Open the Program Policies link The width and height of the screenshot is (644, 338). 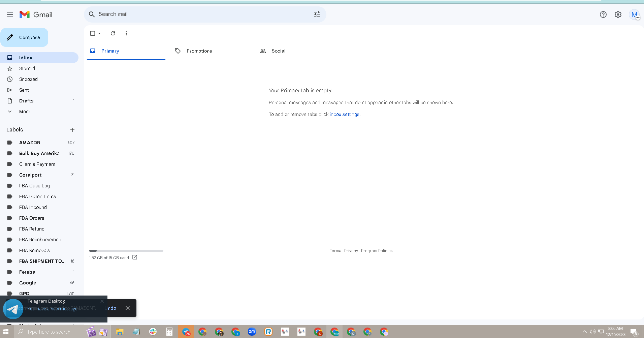pos(377,251)
